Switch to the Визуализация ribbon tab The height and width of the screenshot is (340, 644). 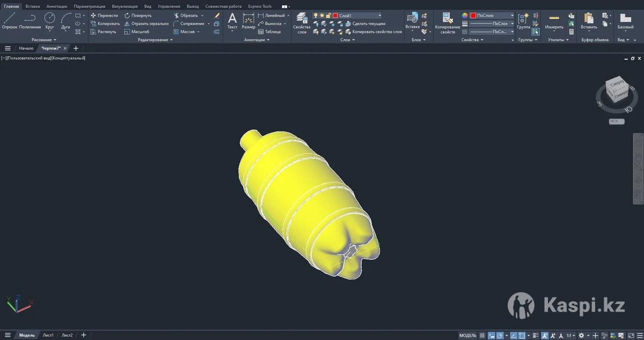(125, 6)
